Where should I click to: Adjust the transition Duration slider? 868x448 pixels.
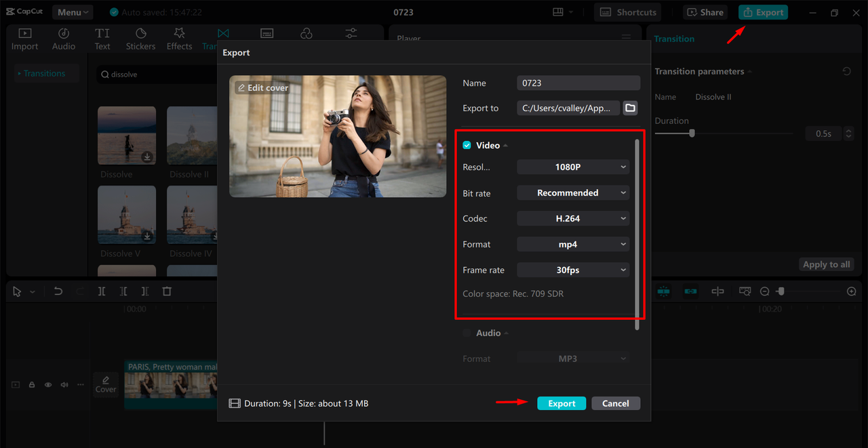(692, 134)
